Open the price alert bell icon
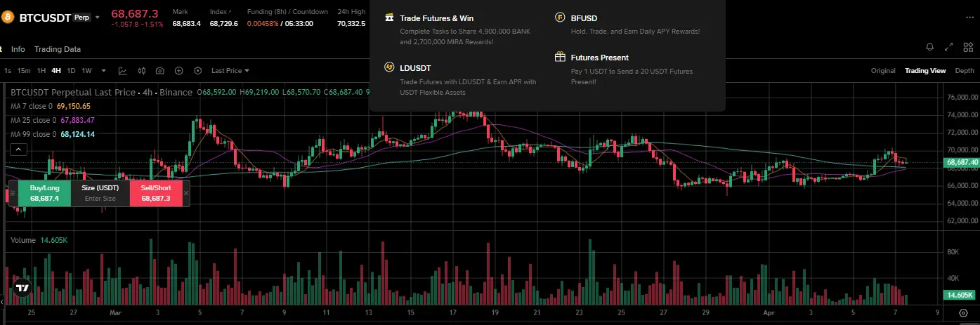 point(930,47)
